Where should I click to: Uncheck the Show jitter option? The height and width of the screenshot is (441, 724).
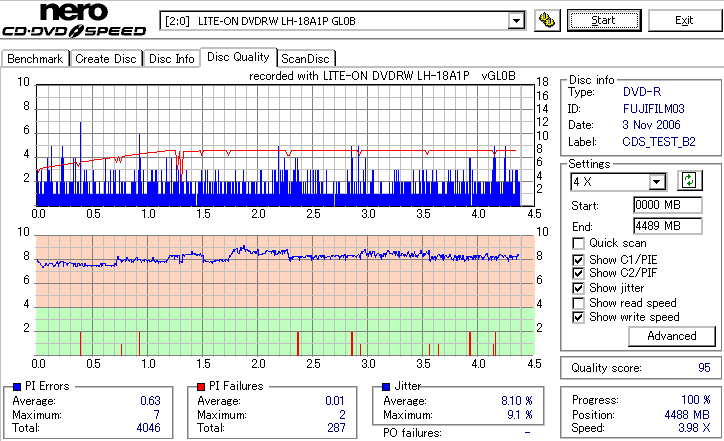[x=578, y=288]
